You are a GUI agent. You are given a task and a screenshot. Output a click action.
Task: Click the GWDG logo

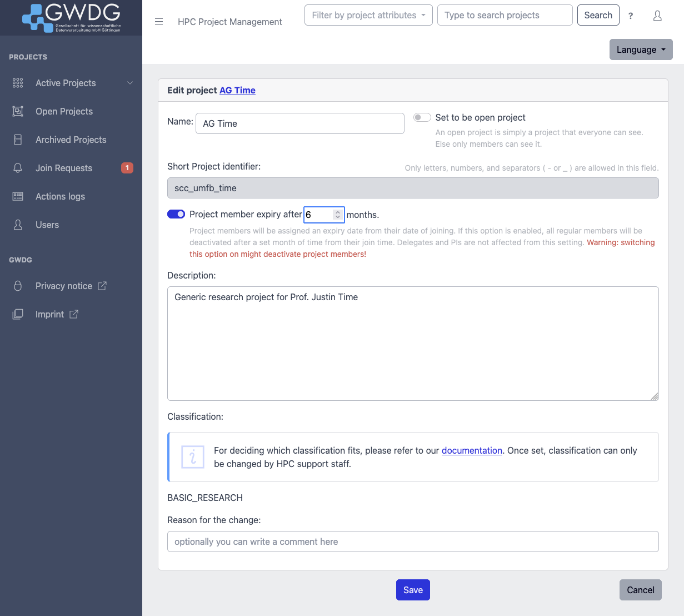pyautogui.click(x=71, y=17)
